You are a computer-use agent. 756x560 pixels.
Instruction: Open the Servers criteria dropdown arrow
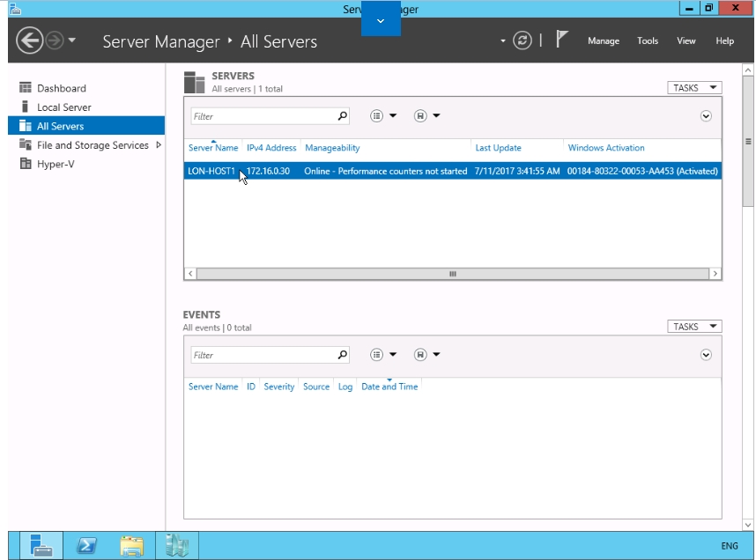click(392, 115)
